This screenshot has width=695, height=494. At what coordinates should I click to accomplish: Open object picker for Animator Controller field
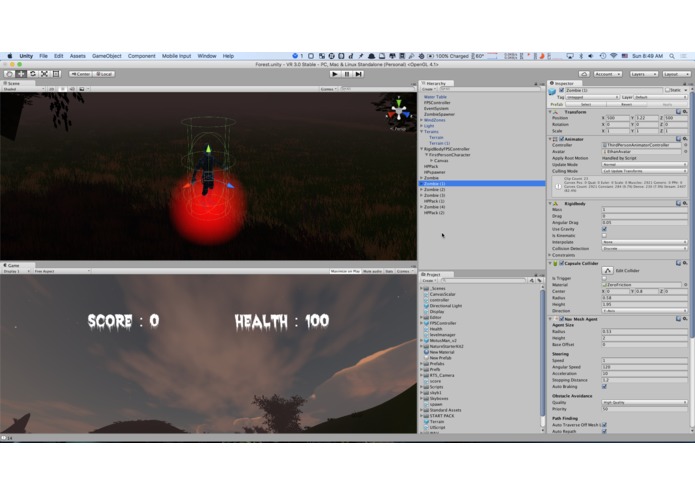point(685,145)
